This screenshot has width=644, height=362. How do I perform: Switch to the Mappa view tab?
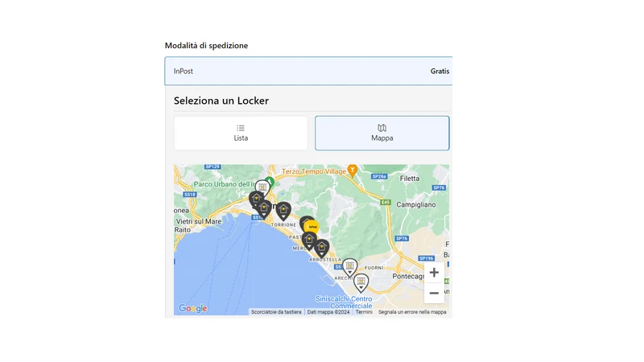coord(382,133)
